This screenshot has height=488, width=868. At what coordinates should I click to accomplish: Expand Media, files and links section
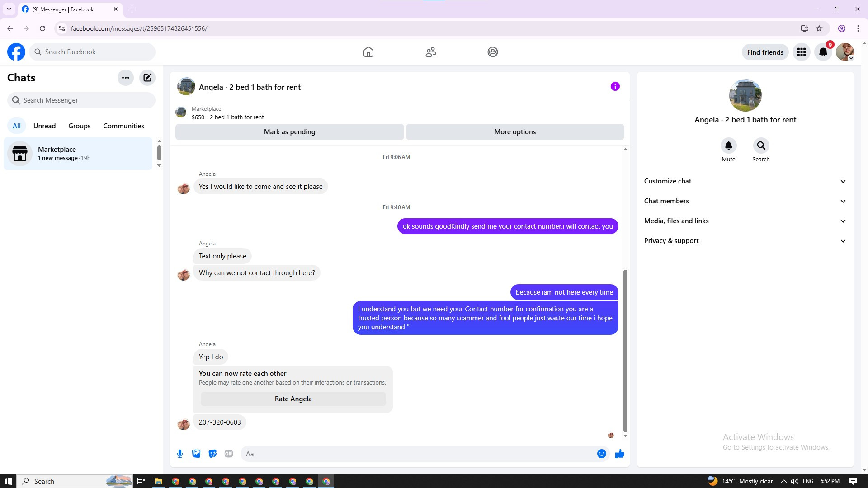(x=745, y=221)
